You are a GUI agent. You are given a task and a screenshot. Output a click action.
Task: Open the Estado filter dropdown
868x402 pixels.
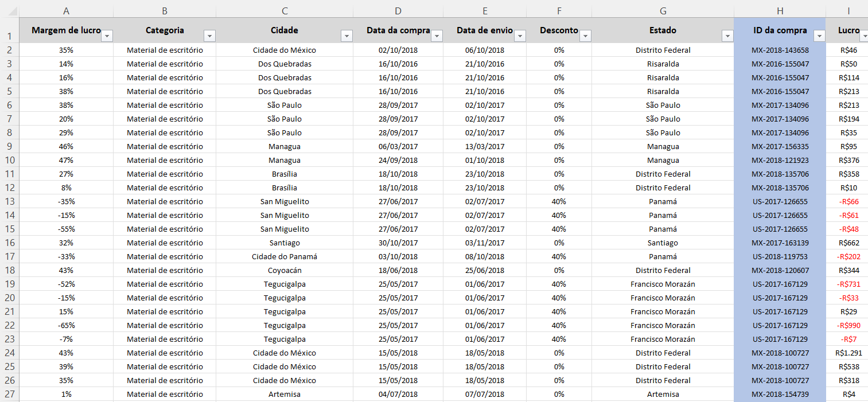(x=727, y=36)
